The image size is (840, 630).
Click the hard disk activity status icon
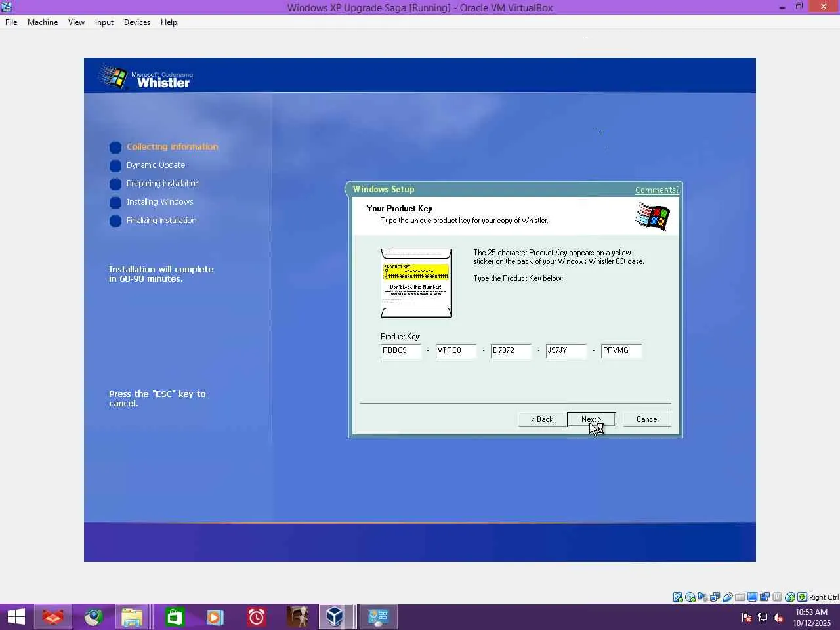coord(678,597)
